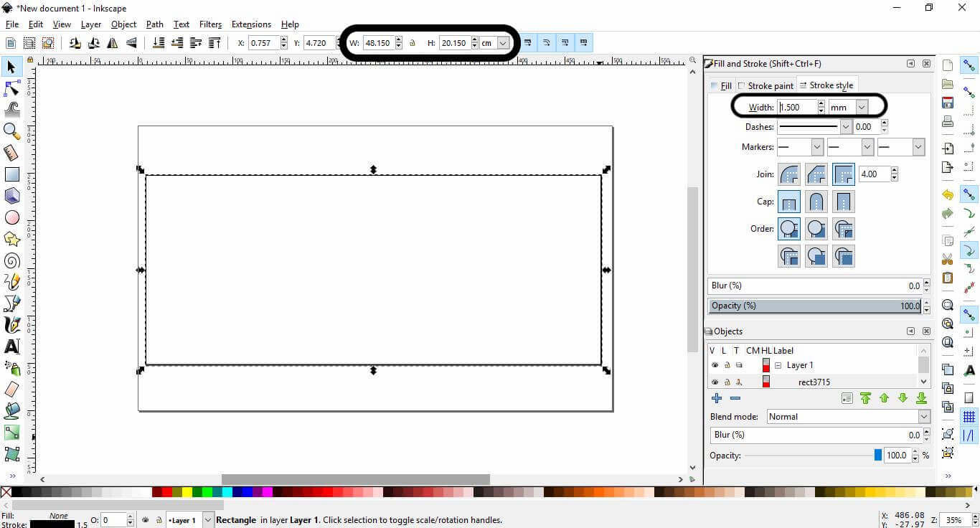Select the Rectangle tool
Image resolution: width=980 pixels, height=528 pixels.
coord(11,174)
